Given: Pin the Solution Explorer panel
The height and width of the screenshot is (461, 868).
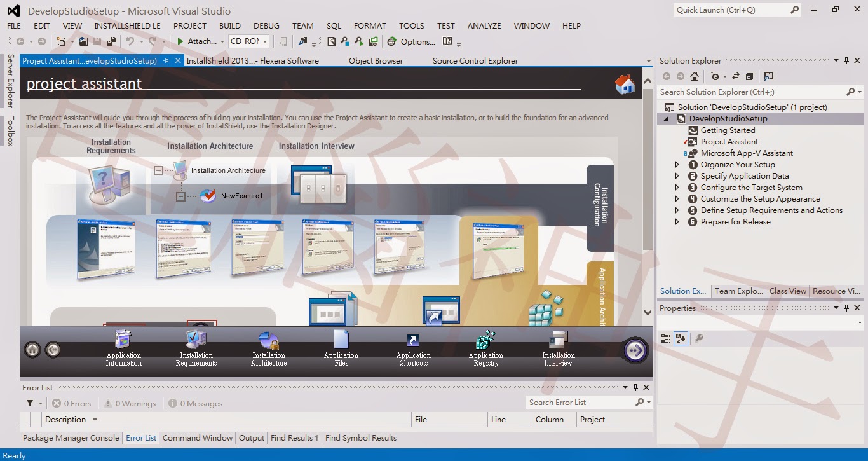Looking at the screenshot, I should [x=847, y=61].
